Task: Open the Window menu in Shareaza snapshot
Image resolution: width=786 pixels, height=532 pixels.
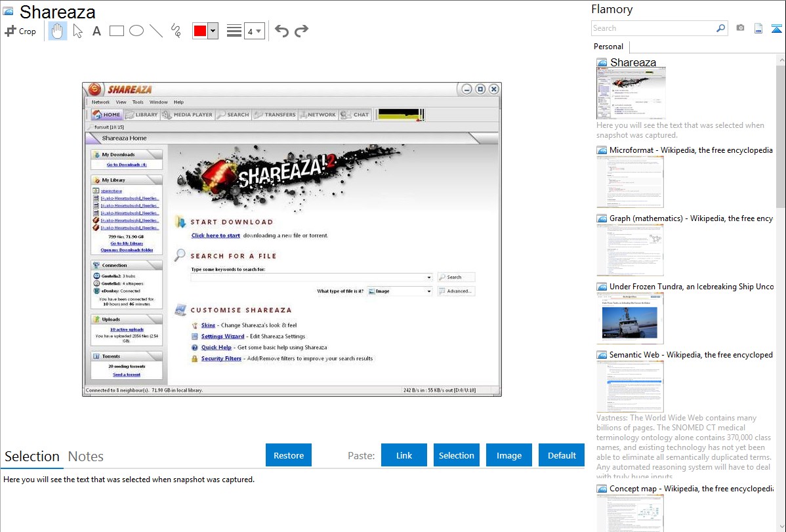Action: pyautogui.click(x=158, y=102)
